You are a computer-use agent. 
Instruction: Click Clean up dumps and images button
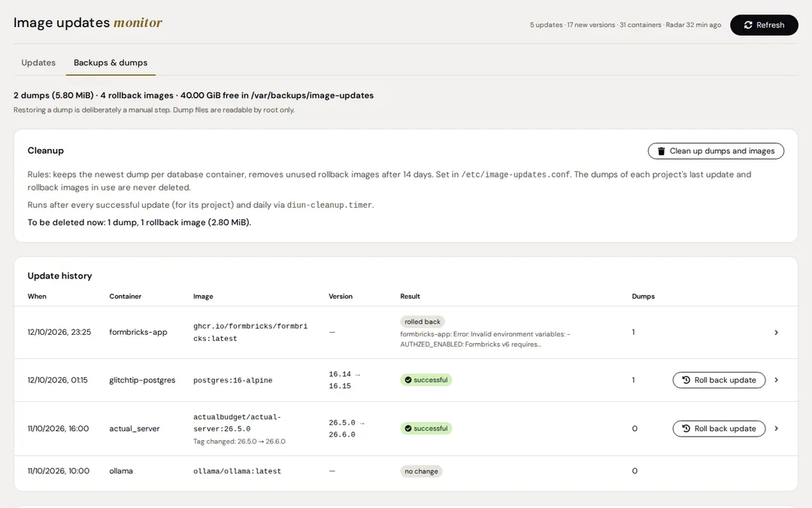tap(716, 151)
